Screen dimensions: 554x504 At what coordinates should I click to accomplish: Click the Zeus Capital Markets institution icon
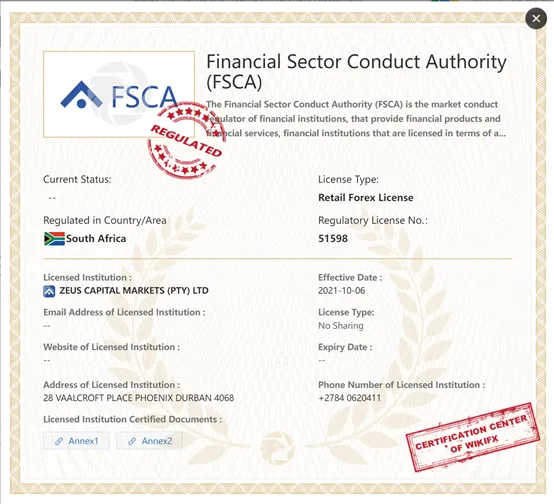pyautogui.click(x=49, y=291)
